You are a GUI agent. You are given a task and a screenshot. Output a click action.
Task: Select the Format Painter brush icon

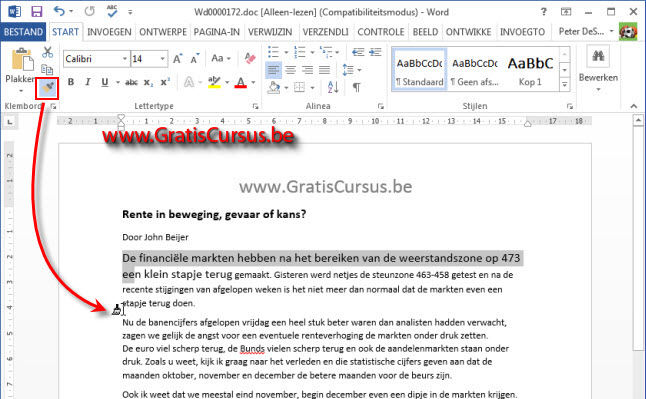pos(47,88)
